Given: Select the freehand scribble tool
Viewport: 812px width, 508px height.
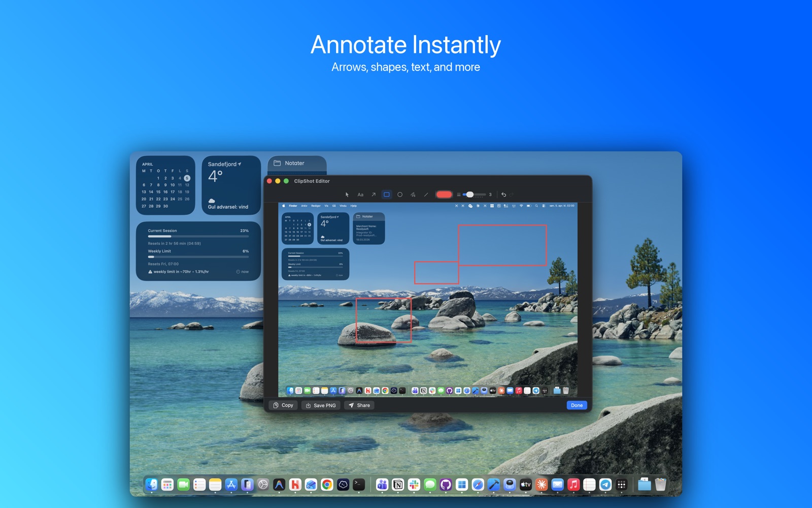Looking at the screenshot, I should 413,195.
